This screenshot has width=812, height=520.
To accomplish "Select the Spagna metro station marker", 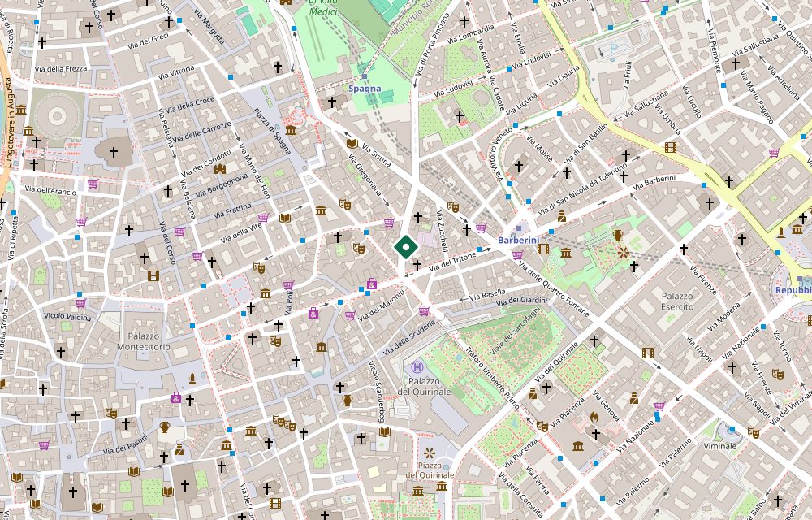I will 365,76.
